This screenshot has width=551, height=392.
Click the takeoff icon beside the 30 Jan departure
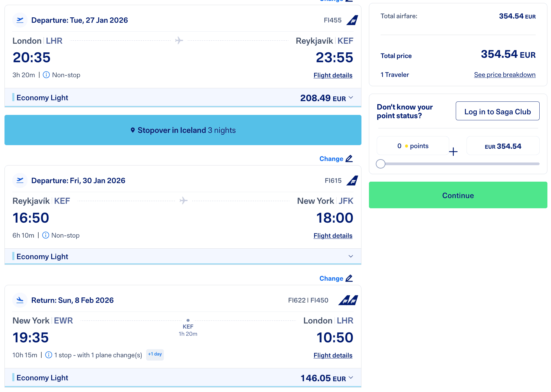click(20, 180)
